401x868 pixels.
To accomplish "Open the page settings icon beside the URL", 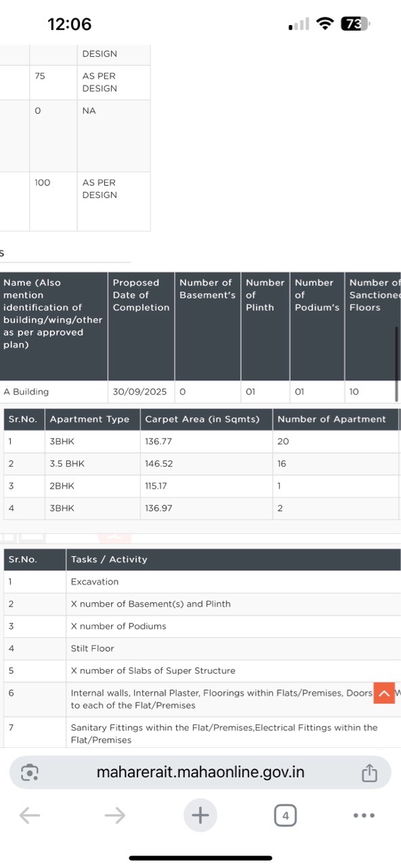I will pyautogui.click(x=30, y=773).
